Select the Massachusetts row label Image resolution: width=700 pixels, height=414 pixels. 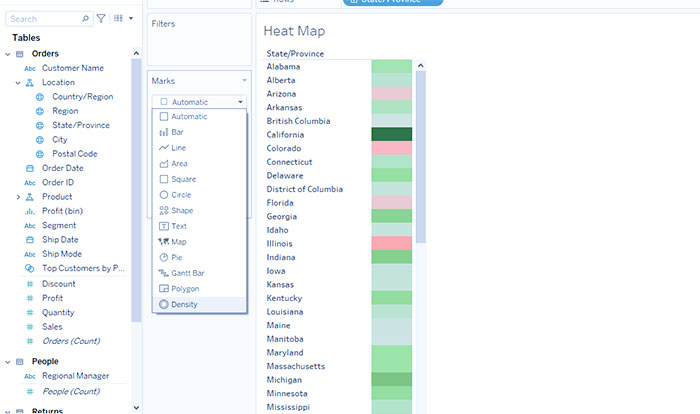click(296, 366)
